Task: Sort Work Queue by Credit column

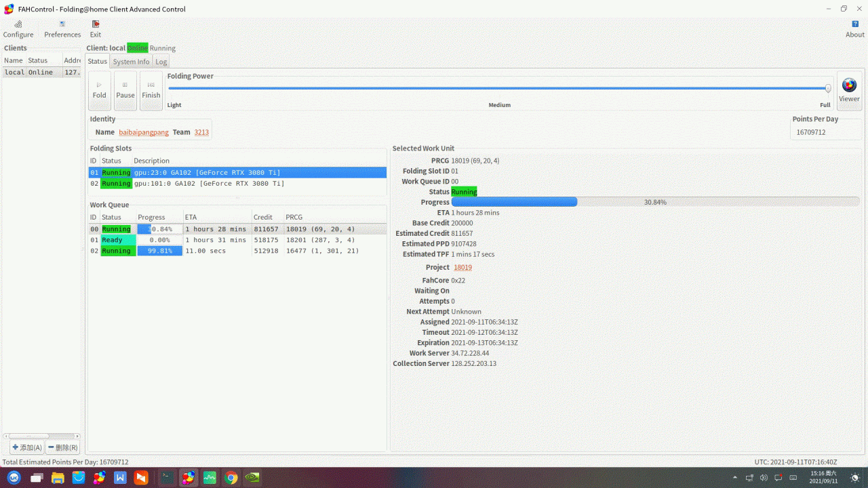Action: tap(268, 217)
